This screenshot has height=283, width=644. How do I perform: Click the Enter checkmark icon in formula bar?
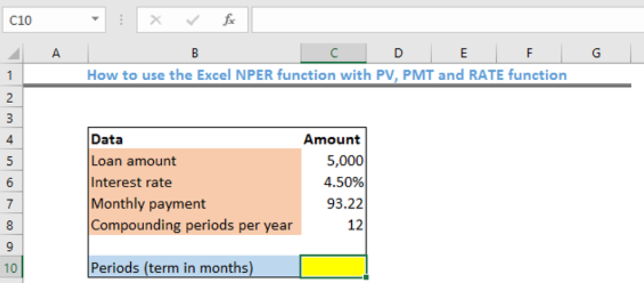(x=192, y=20)
